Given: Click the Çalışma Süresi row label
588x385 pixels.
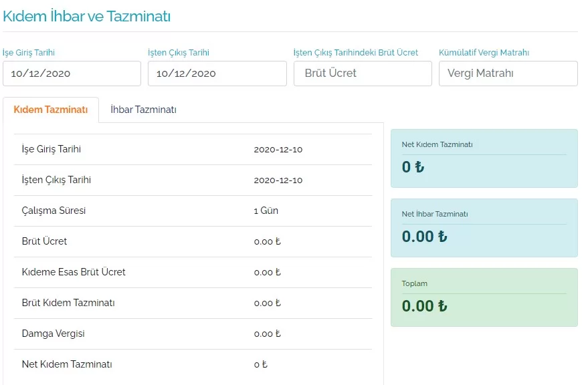Looking at the screenshot, I should point(54,211).
